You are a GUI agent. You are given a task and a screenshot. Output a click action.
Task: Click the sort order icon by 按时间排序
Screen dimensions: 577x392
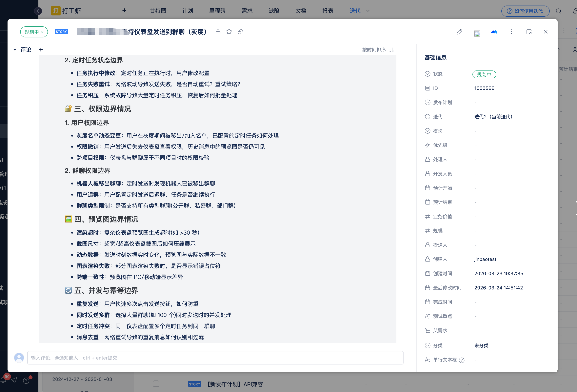[391, 50]
